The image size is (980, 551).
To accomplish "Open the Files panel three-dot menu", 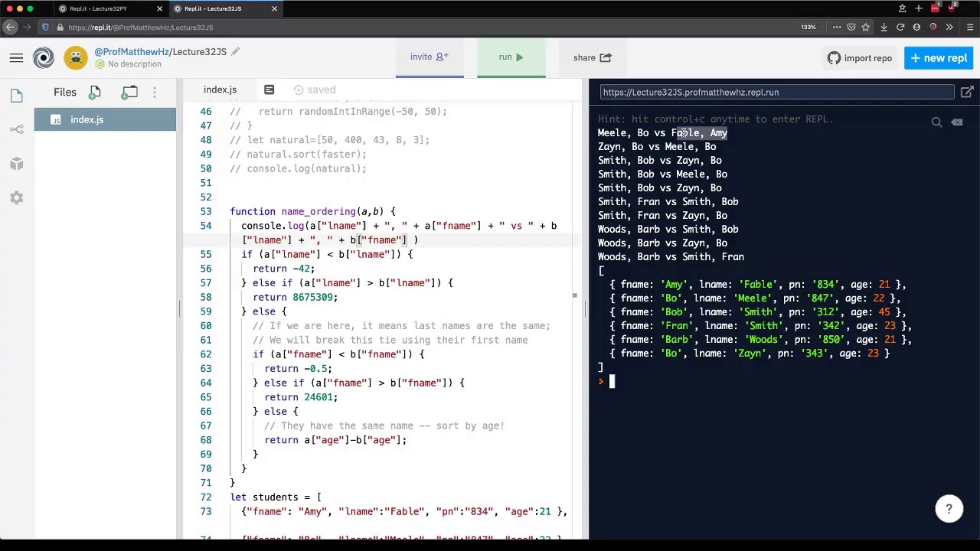I will [155, 93].
